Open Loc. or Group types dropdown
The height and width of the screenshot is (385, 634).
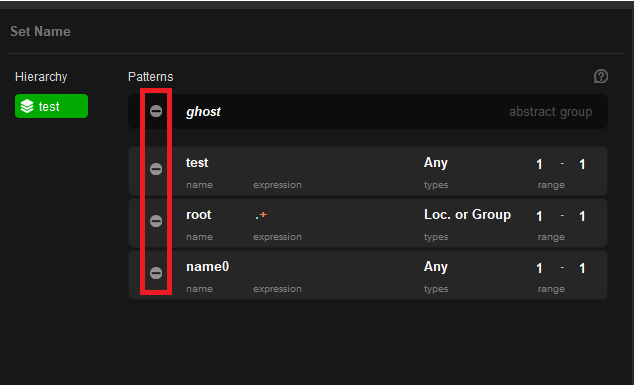467,215
